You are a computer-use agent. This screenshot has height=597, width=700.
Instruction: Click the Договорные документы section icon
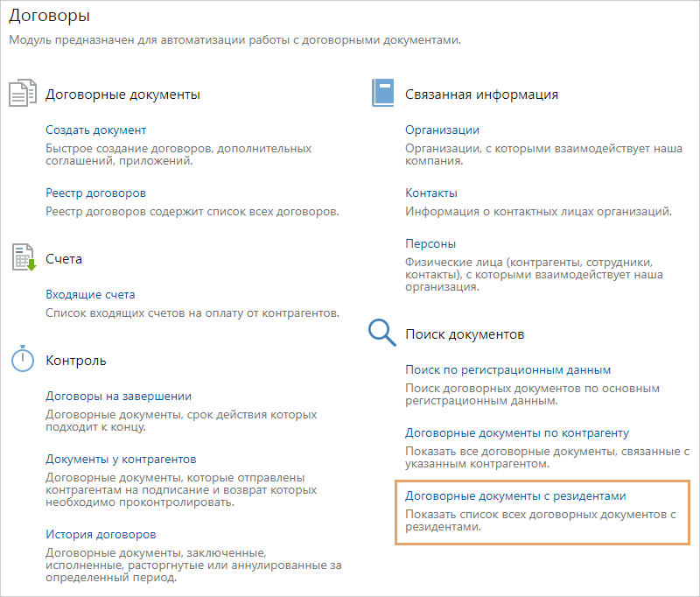click(23, 94)
